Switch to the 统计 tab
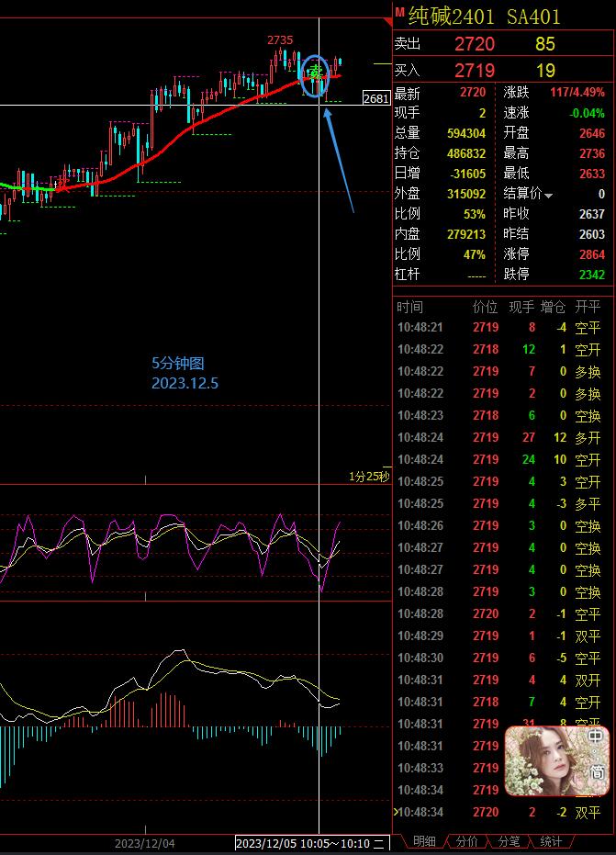This screenshot has width=616, height=855. point(551,841)
